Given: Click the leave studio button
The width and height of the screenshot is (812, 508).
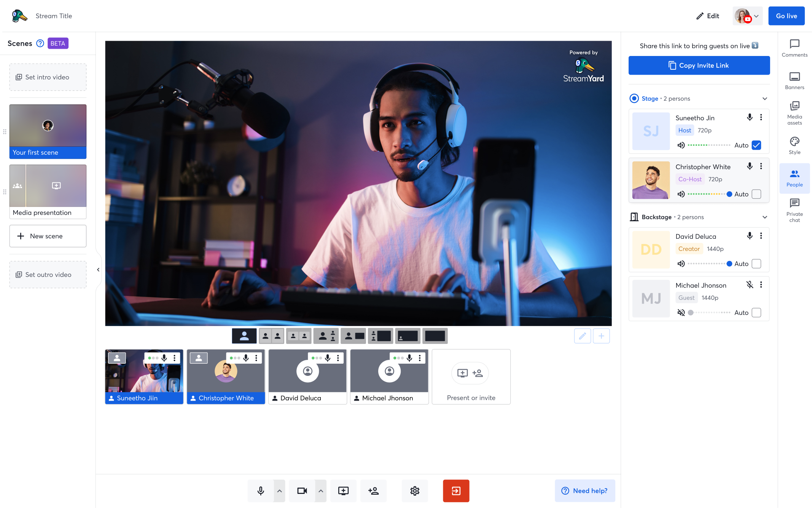Looking at the screenshot, I should (456, 491).
